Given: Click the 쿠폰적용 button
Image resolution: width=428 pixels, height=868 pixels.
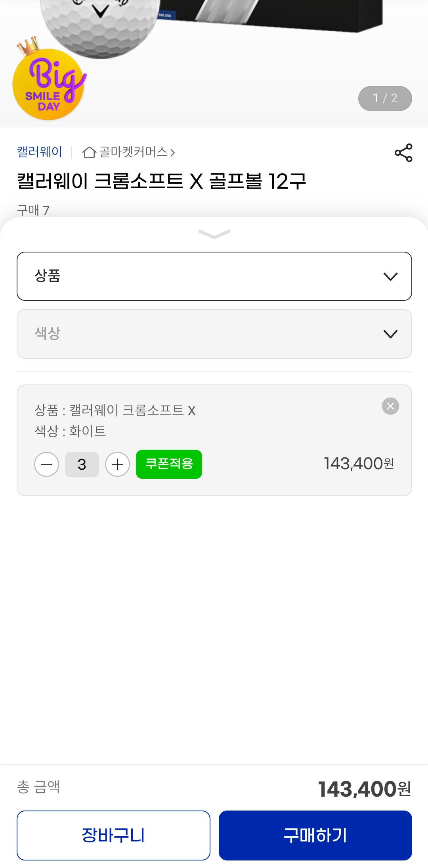Looking at the screenshot, I should click(x=169, y=464).
